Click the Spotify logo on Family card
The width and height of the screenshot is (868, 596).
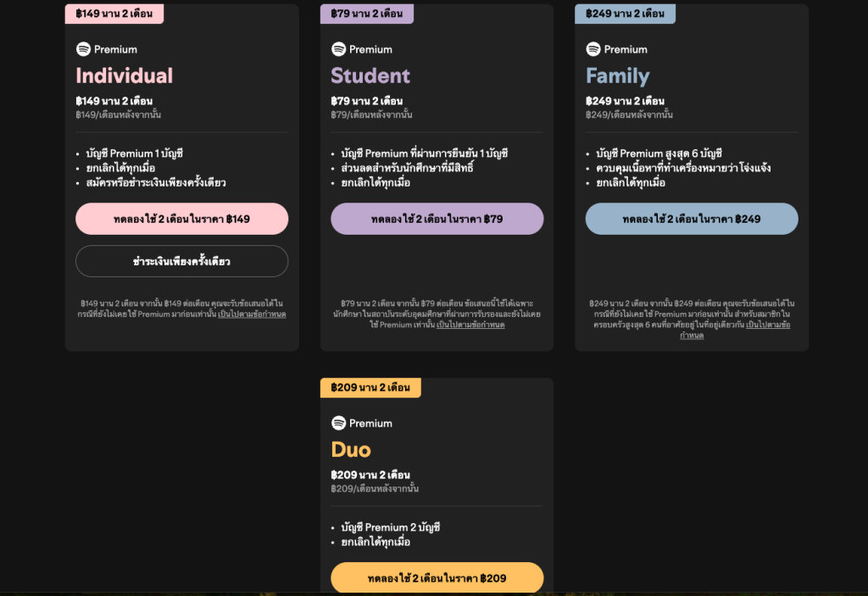(593, 49)
